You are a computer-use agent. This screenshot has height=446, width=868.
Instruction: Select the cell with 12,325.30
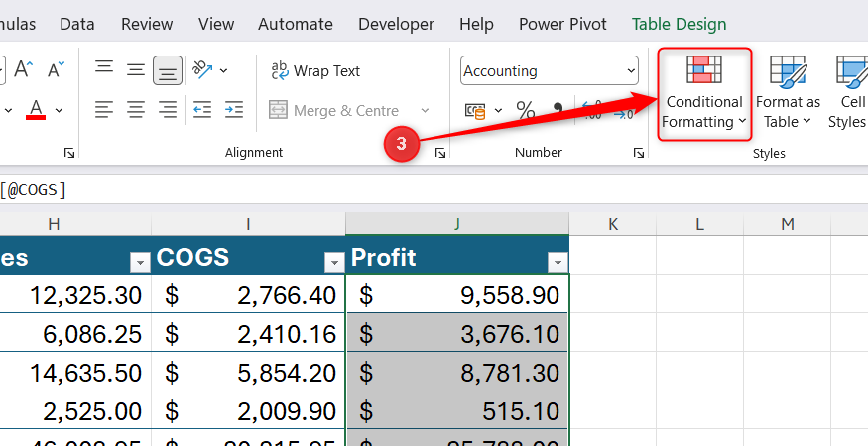[x=75, y=293]
